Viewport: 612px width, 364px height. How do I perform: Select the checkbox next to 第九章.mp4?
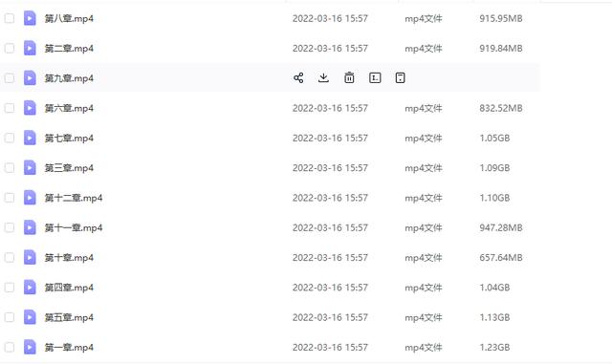pos(10,78)
